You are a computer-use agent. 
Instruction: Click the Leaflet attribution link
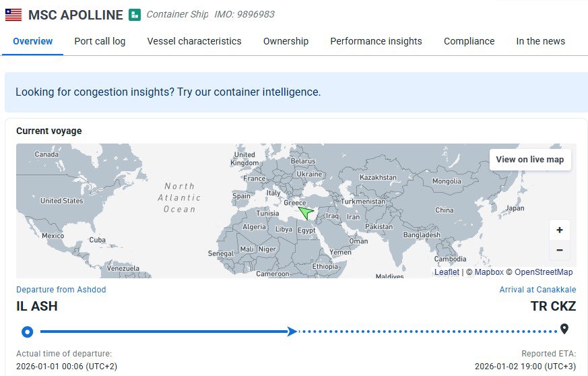[x=447, y=272]
